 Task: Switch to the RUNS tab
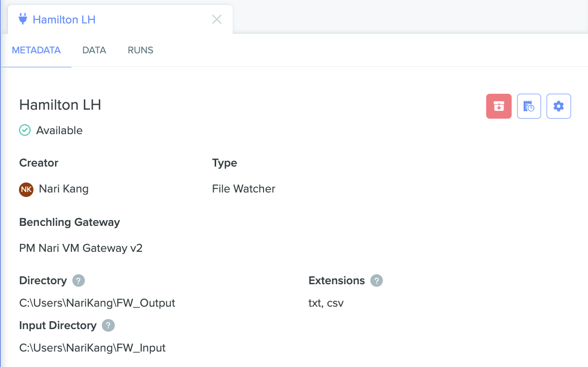[141, 50]
